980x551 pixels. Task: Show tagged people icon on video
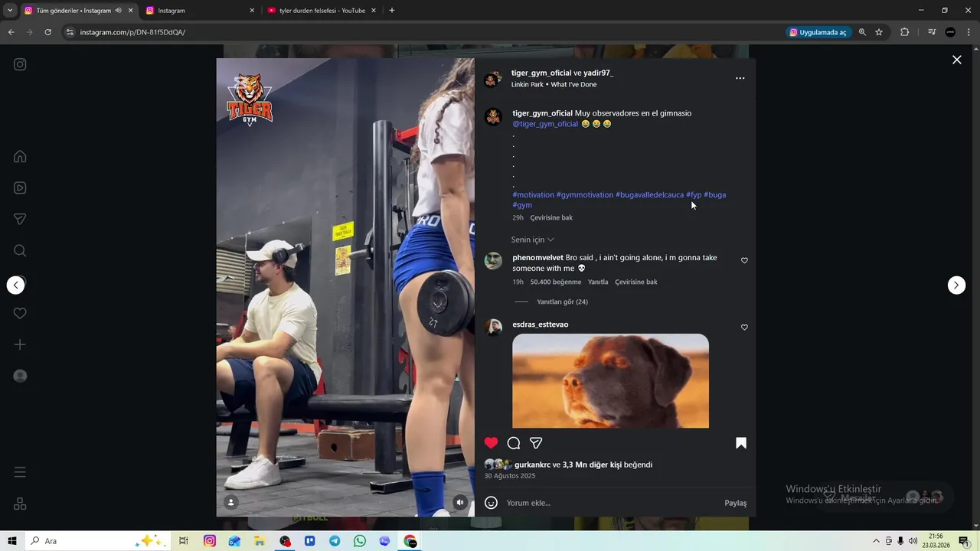231,502
